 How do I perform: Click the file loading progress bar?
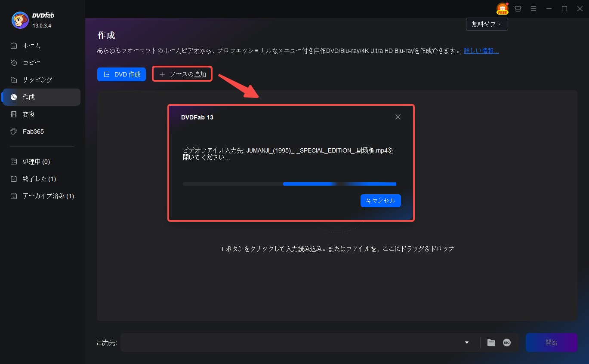pos(290,184)
